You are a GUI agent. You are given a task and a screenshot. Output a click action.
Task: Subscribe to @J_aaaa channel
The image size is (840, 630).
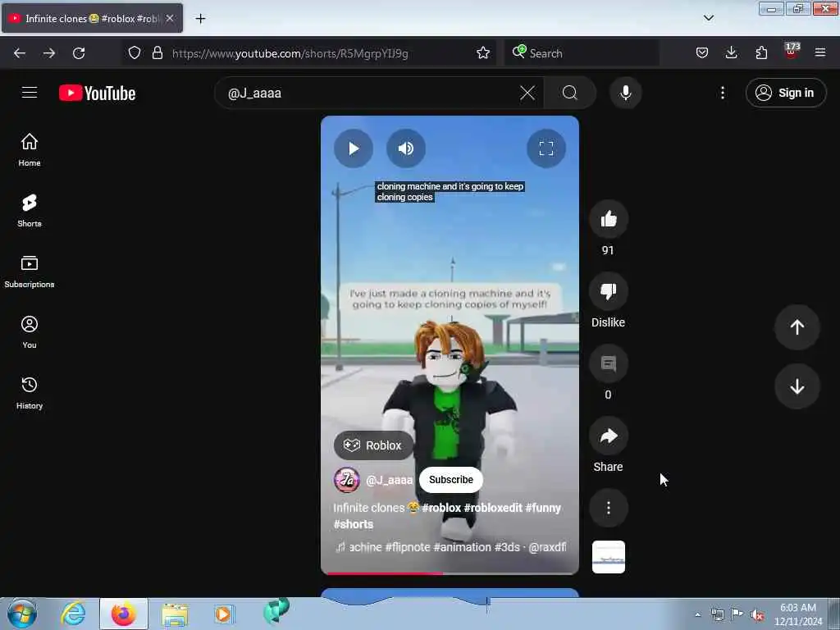click(x=450, y=479)
